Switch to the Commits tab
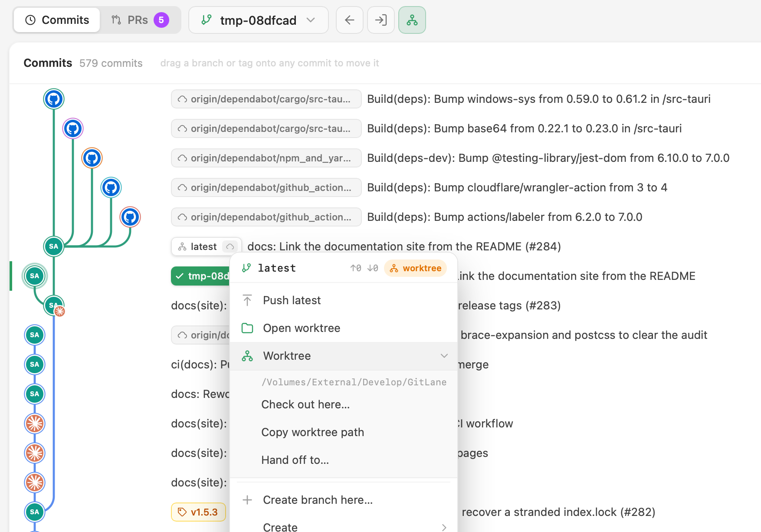Screen dimensions: 761x532 point(57,20)
